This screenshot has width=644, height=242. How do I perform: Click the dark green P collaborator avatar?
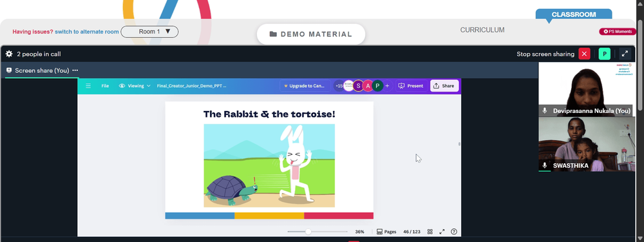(377, 86)
